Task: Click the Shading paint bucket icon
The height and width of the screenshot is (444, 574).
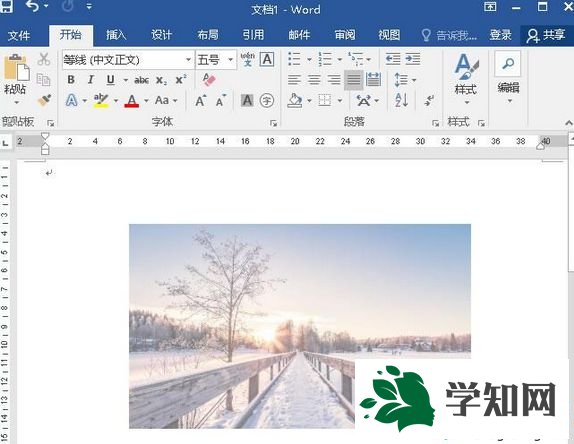Action: (x=295, y=100)
